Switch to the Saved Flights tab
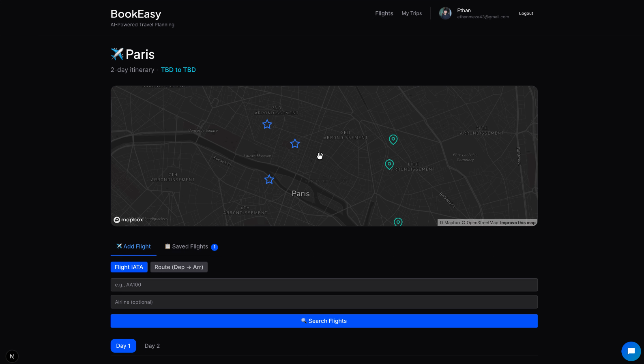The height and width of the screenshot is (364, 644). [x=191, y=246]
